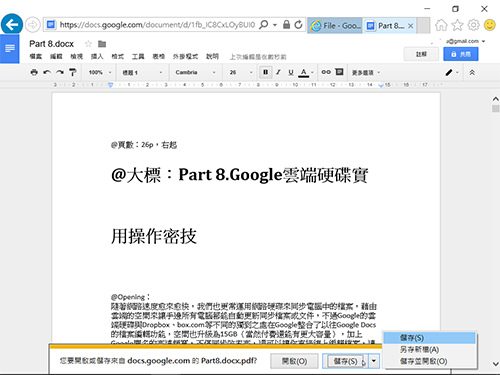Click the Insert comment icon in toolbar
This screenshot has height=375, width=500.
click(339, 72)
